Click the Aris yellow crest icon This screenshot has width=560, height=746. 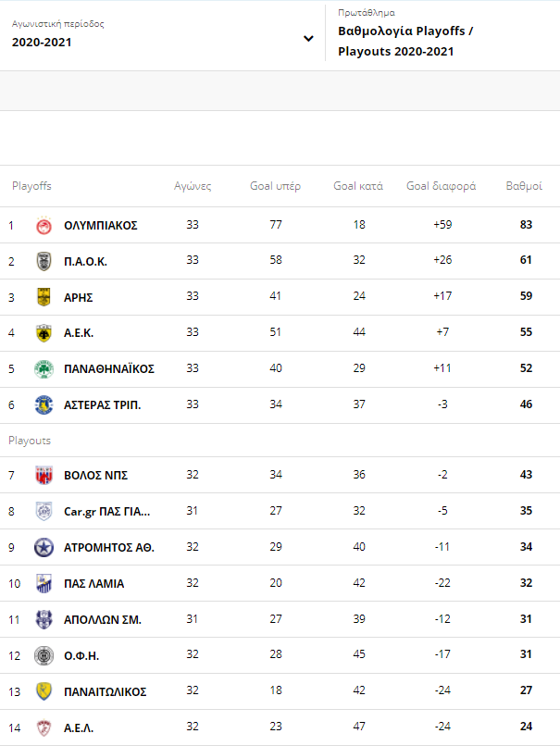44,297
